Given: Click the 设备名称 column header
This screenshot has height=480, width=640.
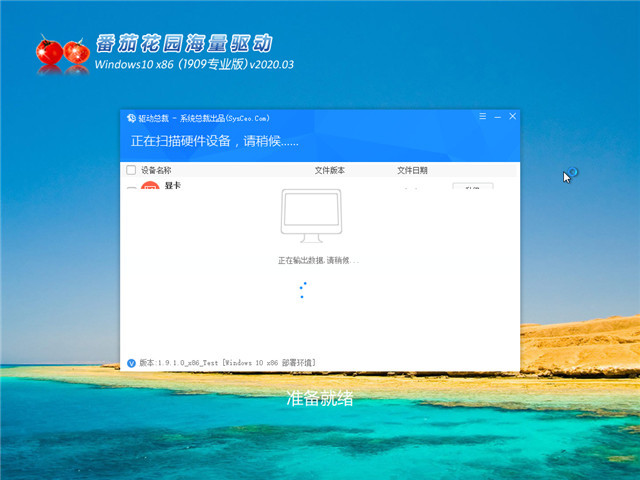Looking at the screenshot, I should (x=156, y=170).
